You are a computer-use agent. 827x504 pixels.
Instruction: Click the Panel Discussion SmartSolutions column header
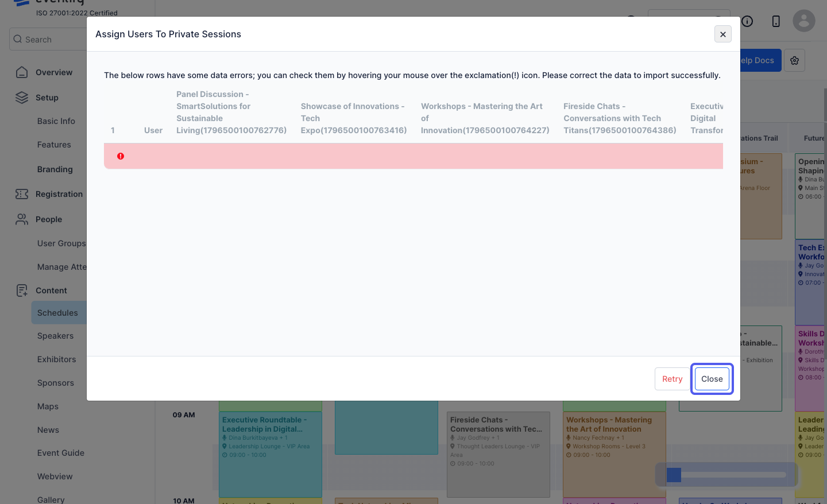pos(231,113)
